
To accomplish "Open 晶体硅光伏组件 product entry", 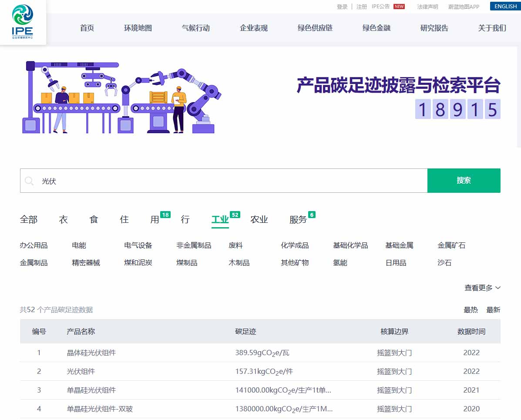I will (x=91, y=353).
